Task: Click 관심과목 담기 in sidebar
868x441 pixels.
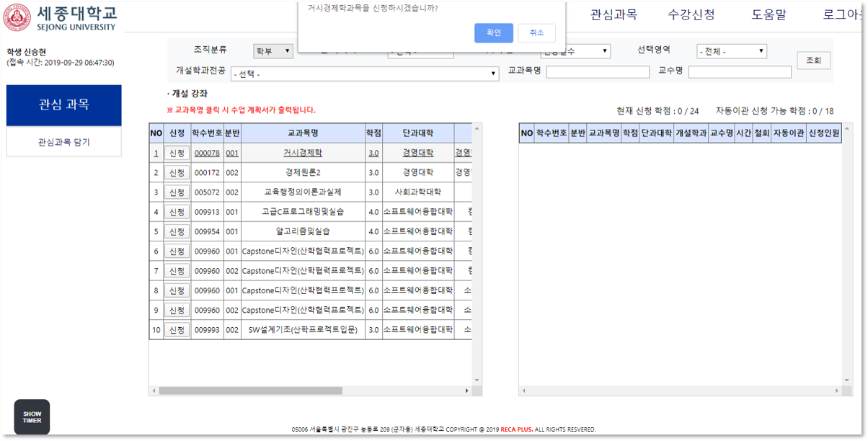Action: (x=64, y=142)
